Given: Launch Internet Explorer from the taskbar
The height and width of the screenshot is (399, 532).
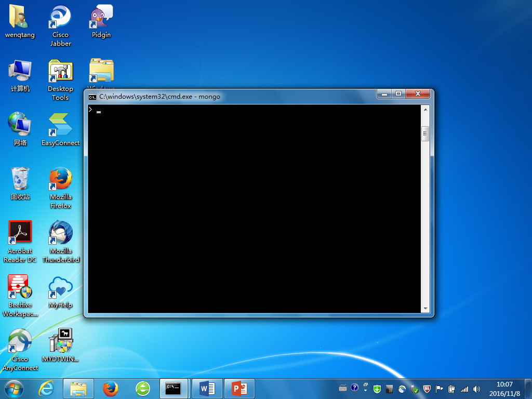Looking at the screenshot, I should pos(46,389).
